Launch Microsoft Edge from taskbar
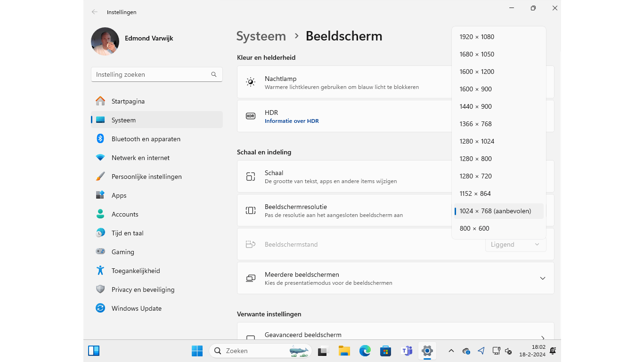The image size is (644, 362). (365, 351)
